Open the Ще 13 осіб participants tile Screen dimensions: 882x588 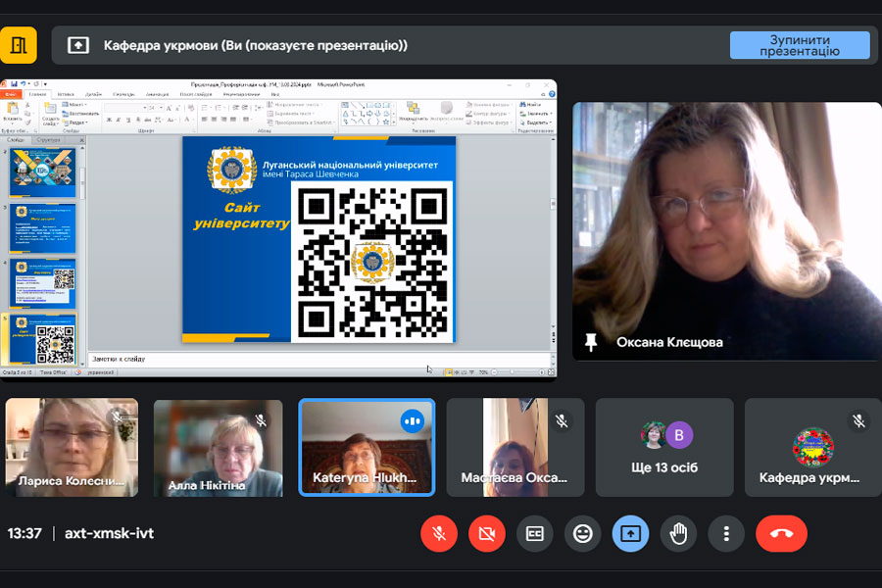coord(664,447)
